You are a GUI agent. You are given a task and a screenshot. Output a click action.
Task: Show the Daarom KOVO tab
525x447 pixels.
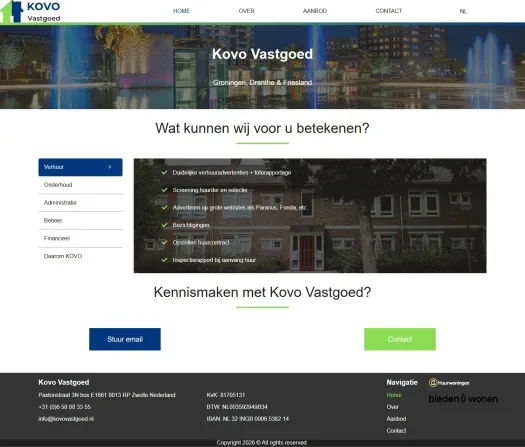pos(80,256)
